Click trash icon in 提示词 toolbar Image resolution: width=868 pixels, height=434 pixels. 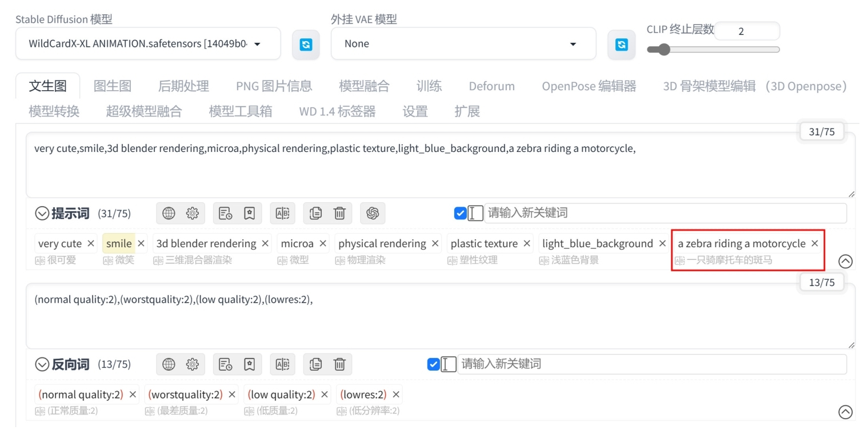click(339, 213)
